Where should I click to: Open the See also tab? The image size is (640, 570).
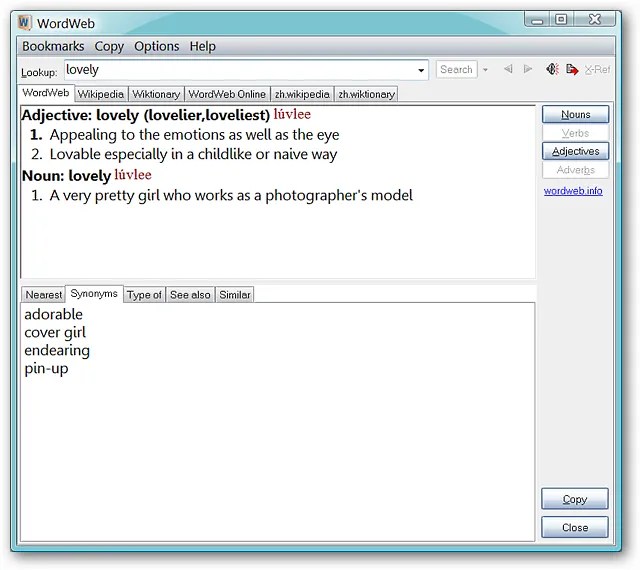[190, 294]
